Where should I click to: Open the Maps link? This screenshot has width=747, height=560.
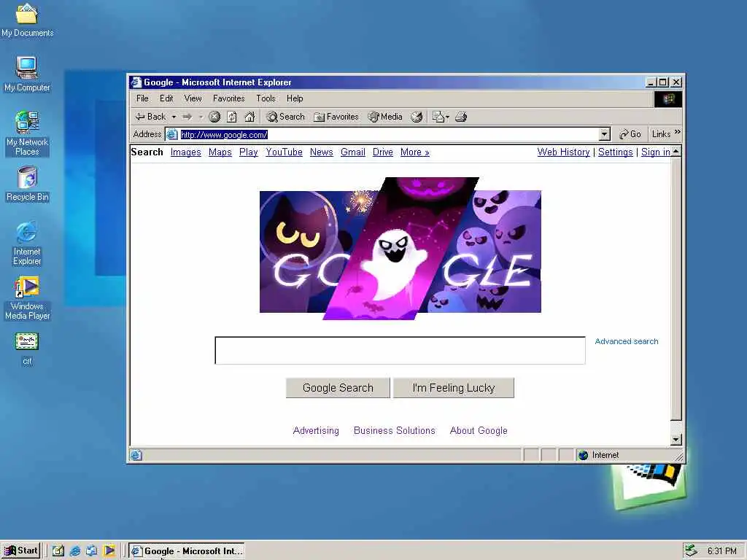click(220, 152)
